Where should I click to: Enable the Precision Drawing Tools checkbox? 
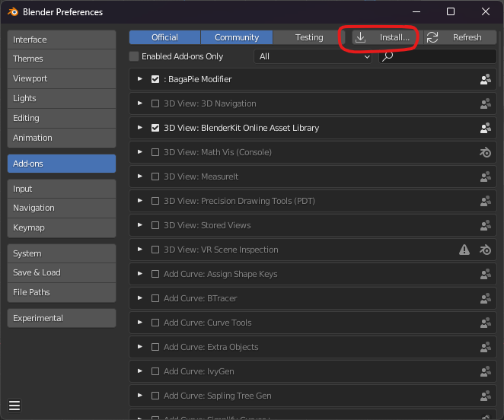point(155,201)
